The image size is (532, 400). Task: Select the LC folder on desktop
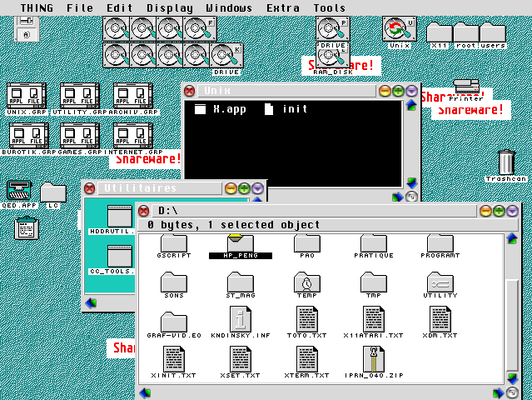tap(53, 195)
